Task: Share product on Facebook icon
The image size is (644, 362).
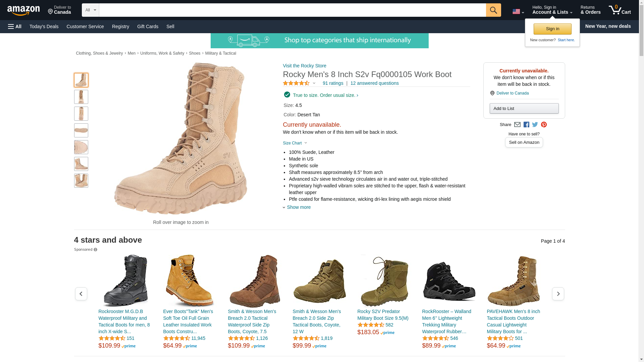Action: [526, 125]
